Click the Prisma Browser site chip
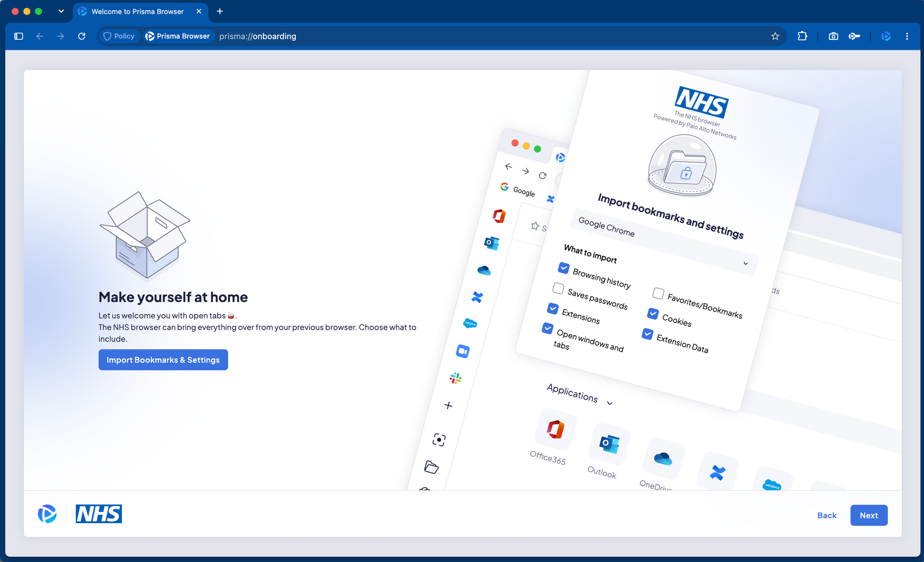 (178, 36)
